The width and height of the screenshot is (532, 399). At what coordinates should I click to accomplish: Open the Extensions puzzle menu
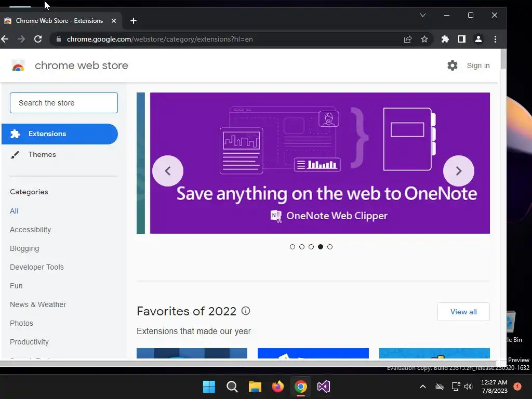pyautogui.click(x=445, y=39)
